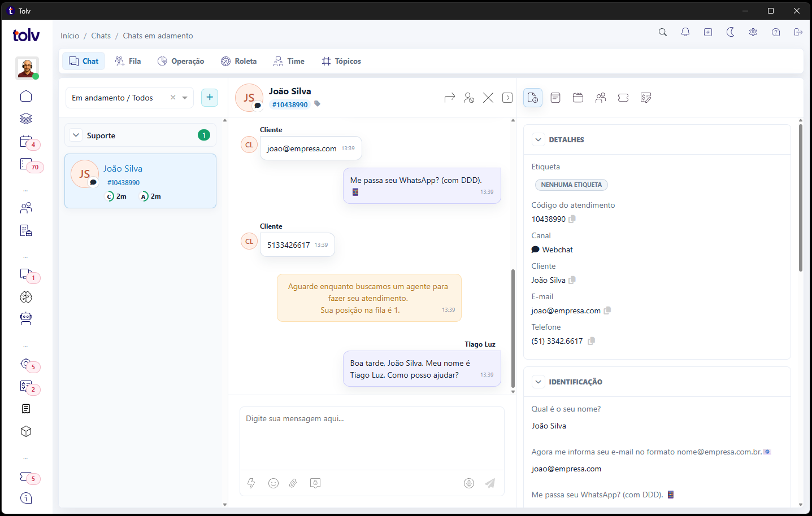
Task: Collapse side panel with the chevron box icon
Action: (507, 98)
